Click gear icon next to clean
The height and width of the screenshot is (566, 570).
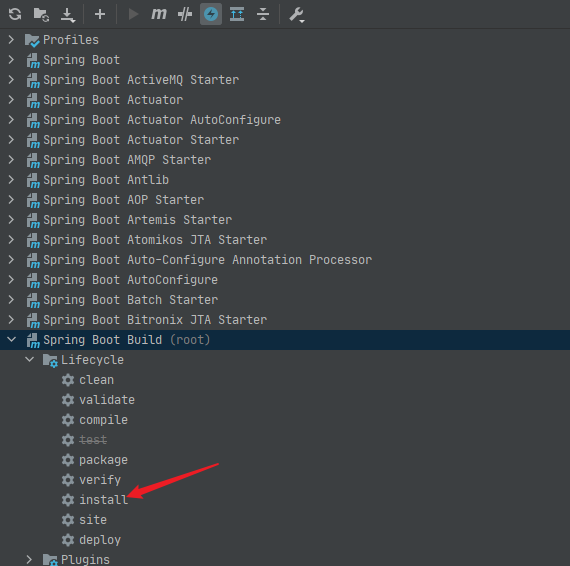pos(68,380)
